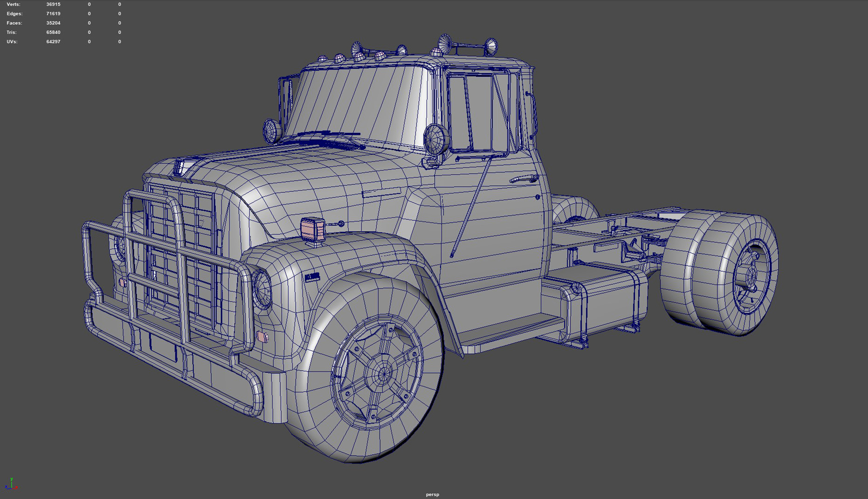Select the rear dual wheel of truck

[x=720, y=273]
